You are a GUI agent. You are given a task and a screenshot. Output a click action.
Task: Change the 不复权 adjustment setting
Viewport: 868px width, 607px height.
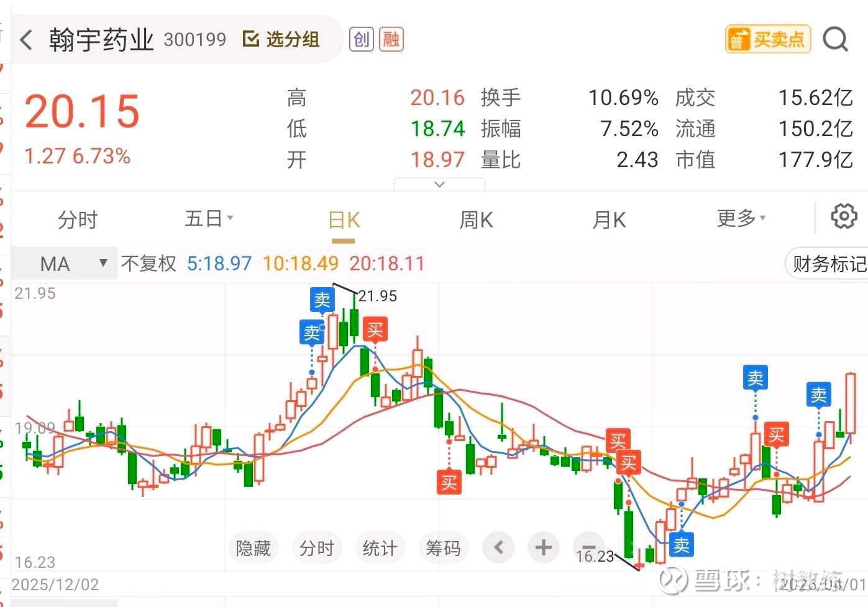(148, 263)
